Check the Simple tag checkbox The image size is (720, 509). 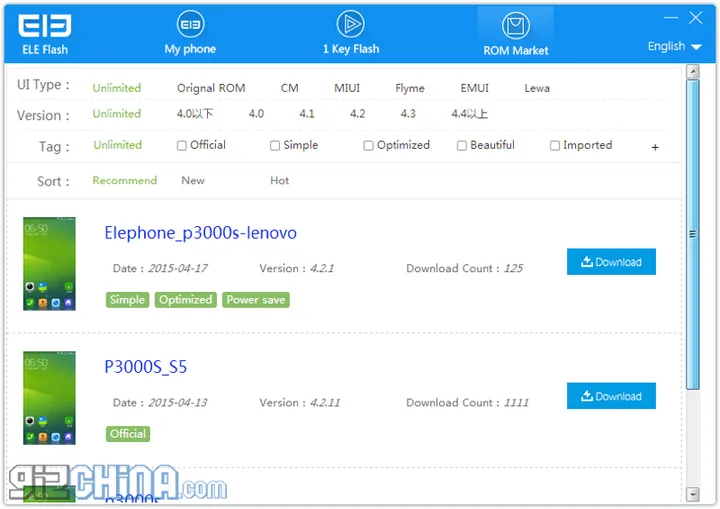(275, 146)
